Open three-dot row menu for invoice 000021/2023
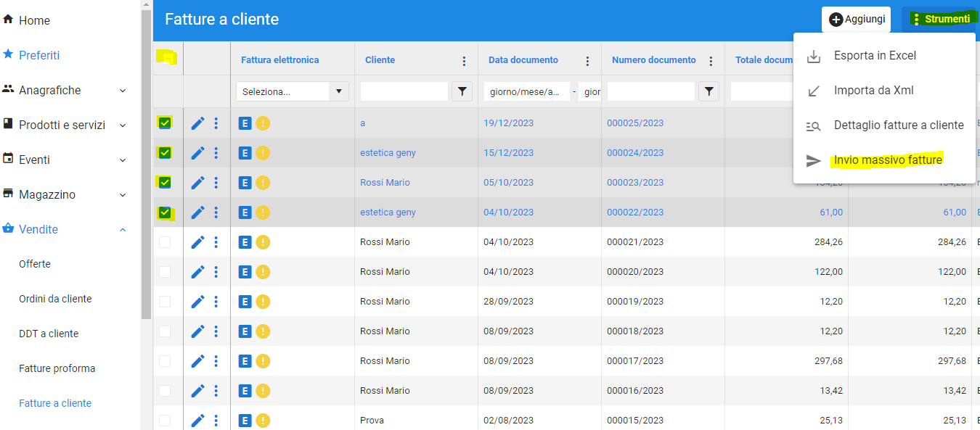Image resolution: width=980 pixels, height=430 pixels. [x=216, y=242]
